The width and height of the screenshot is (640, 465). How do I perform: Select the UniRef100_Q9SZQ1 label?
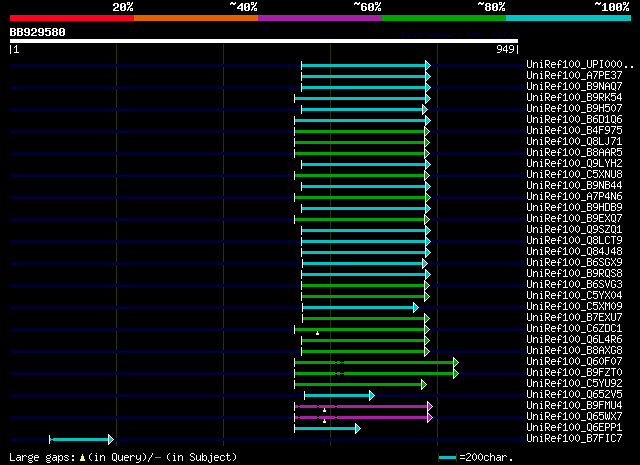574,230
